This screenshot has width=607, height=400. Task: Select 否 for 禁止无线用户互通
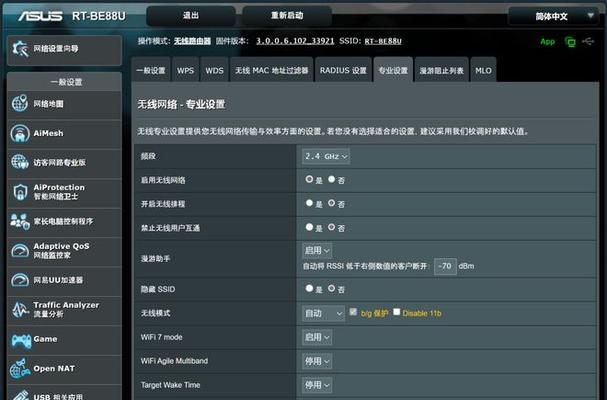pos(331,227)
